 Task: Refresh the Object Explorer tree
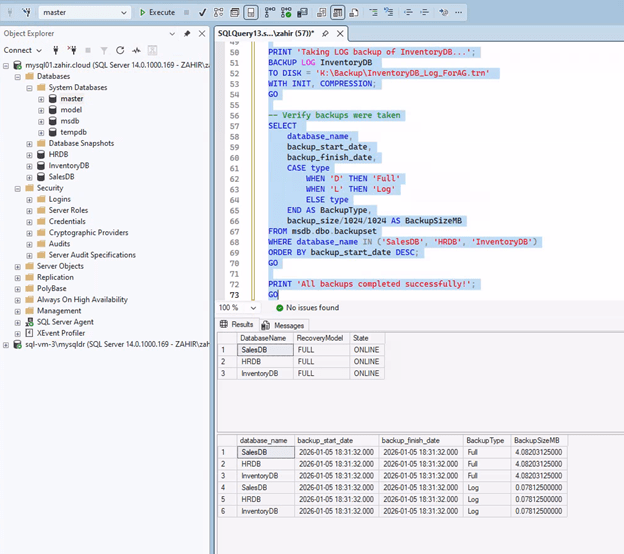coord(120,50)
